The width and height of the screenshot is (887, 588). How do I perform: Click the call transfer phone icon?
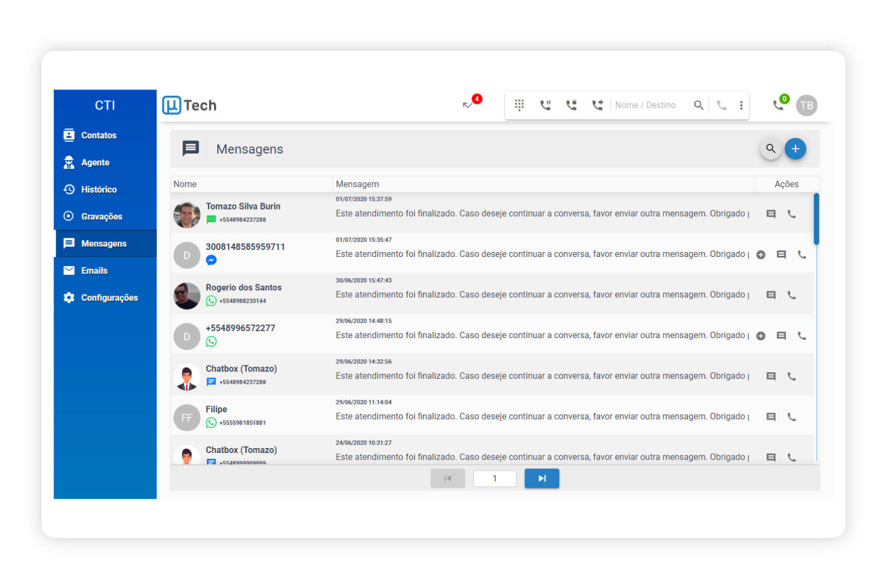(x=597, y=105)
